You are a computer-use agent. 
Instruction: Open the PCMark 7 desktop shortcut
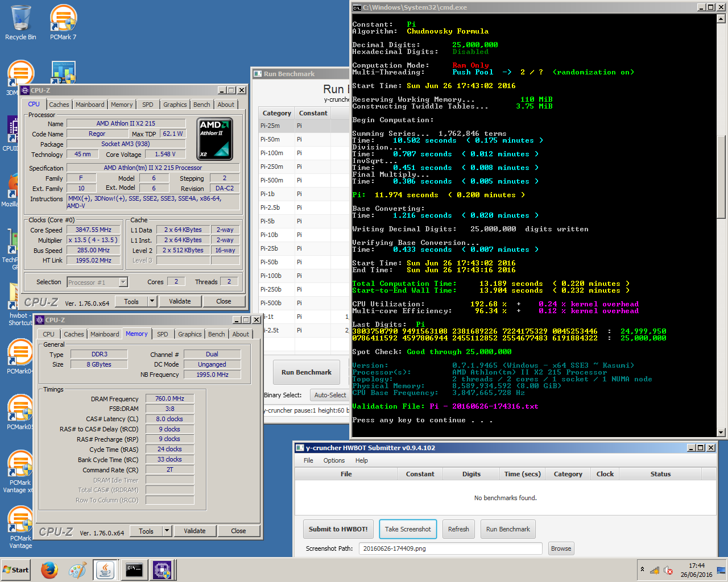click(63, 23)
